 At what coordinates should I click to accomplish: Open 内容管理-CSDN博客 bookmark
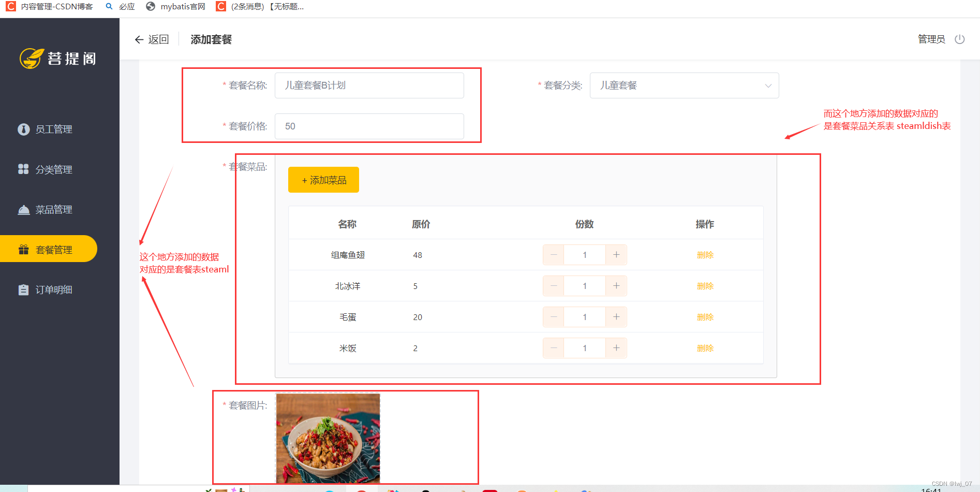[50, 6]
